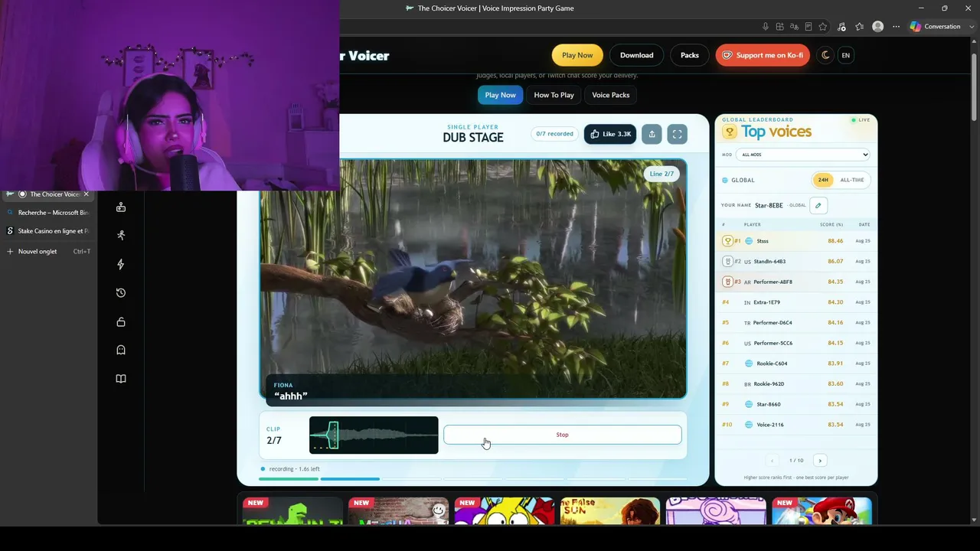
Task: Select leaderboard player Rookie-C604
Action: point(795,364)
